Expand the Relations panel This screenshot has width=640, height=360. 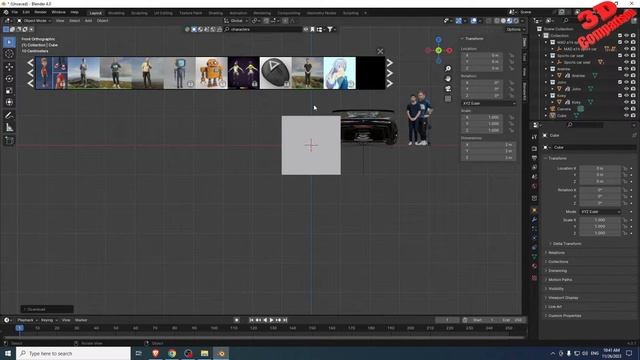click(556, 253)
